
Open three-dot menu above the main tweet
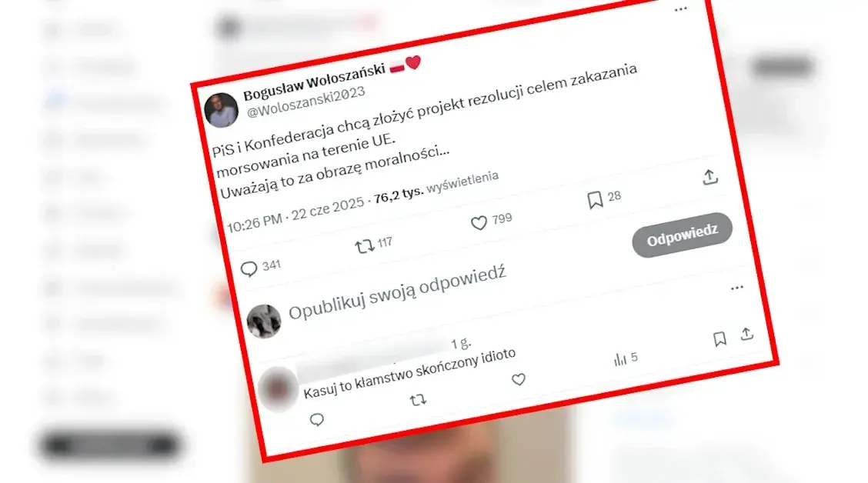680,9
